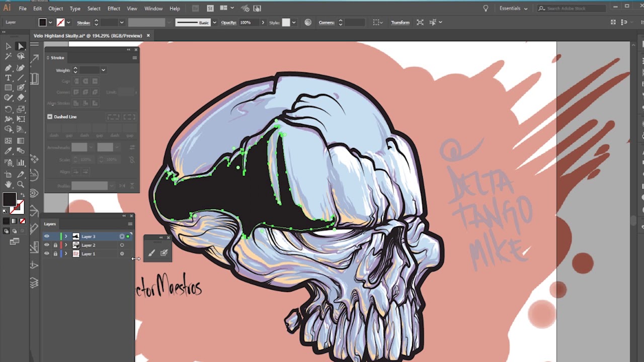
Task: Click Layer 3 target circle
Action: pyautogui.click(x=122, y=236)
